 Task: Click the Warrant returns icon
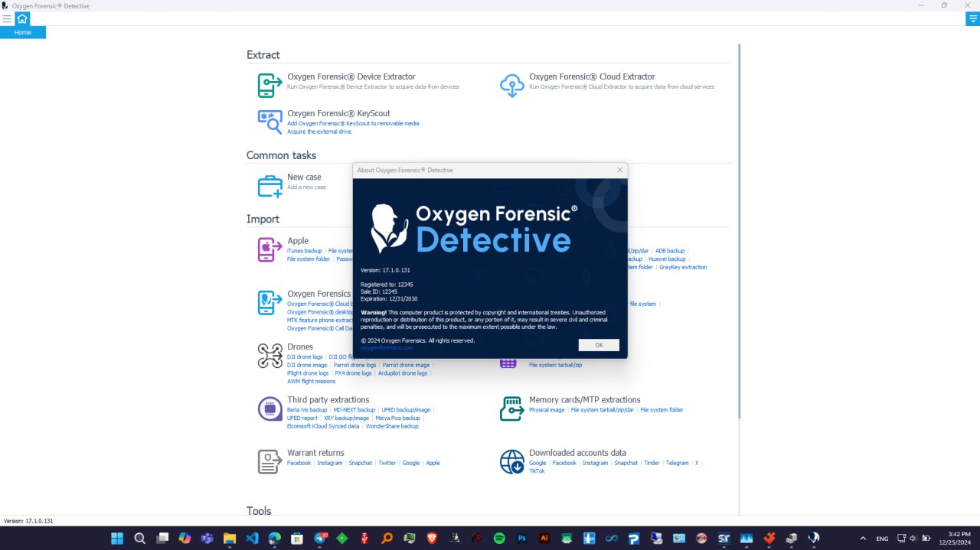[x=269, y=461]
